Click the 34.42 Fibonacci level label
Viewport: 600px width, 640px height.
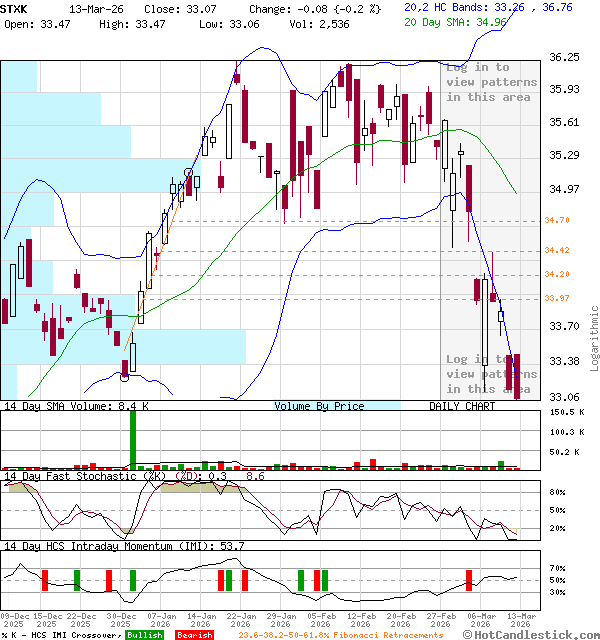[557, 251]
